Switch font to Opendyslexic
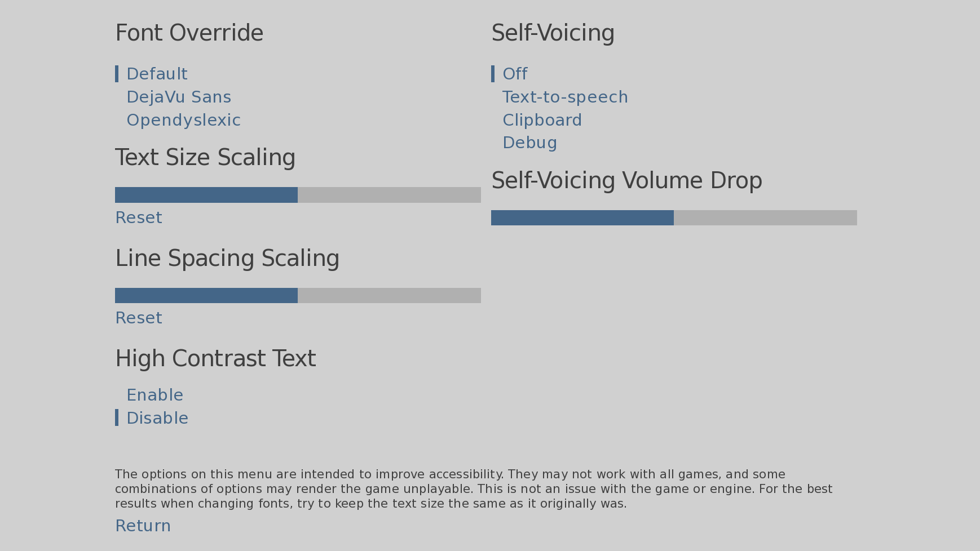 coord(183,120)
